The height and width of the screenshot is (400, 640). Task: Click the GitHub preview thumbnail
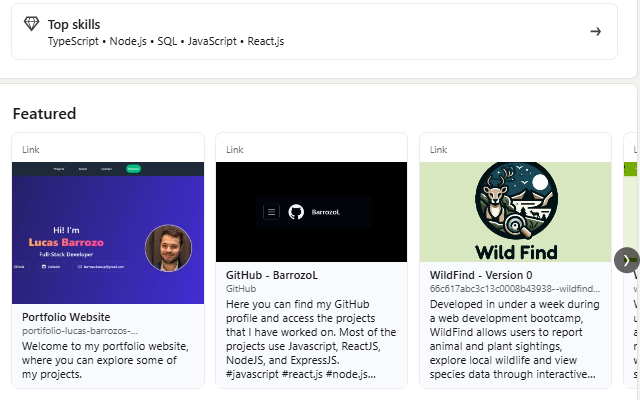[x=311, y=212]
